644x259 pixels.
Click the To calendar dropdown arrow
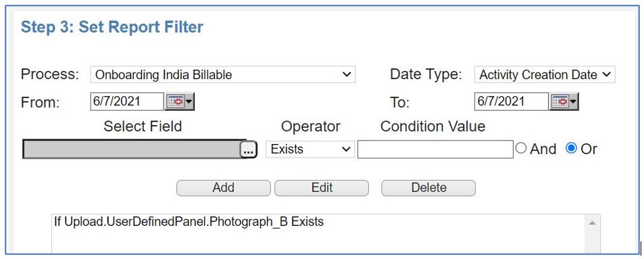[x=574, y=101]
